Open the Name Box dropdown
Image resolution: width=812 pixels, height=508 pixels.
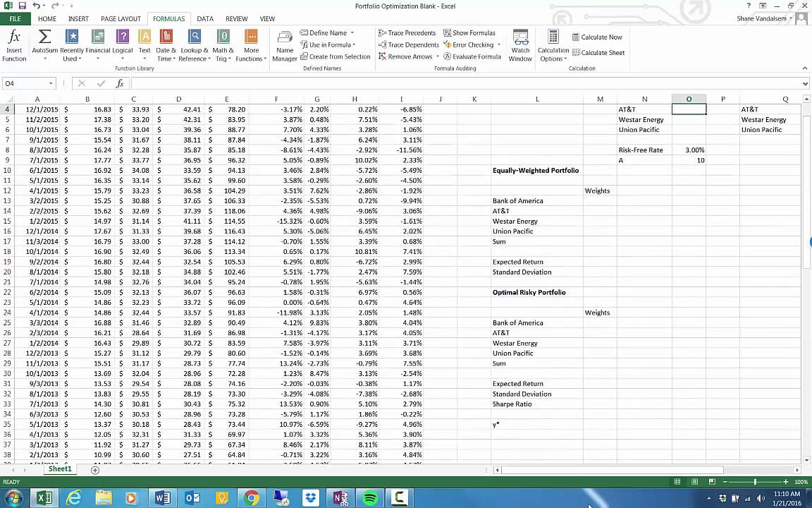(51, 83)
